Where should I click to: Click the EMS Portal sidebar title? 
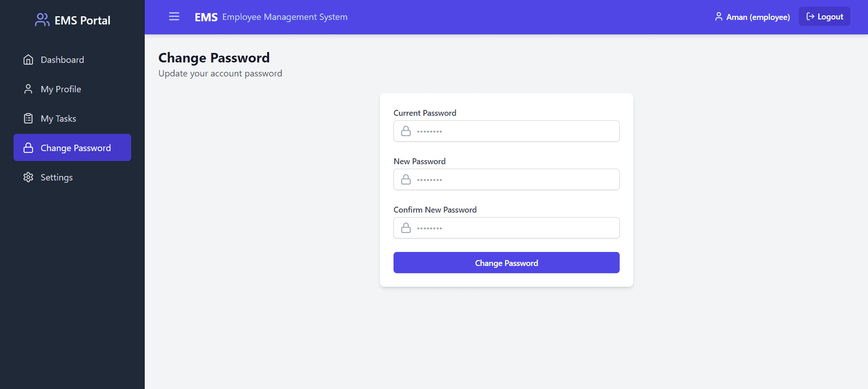point(82,20)
